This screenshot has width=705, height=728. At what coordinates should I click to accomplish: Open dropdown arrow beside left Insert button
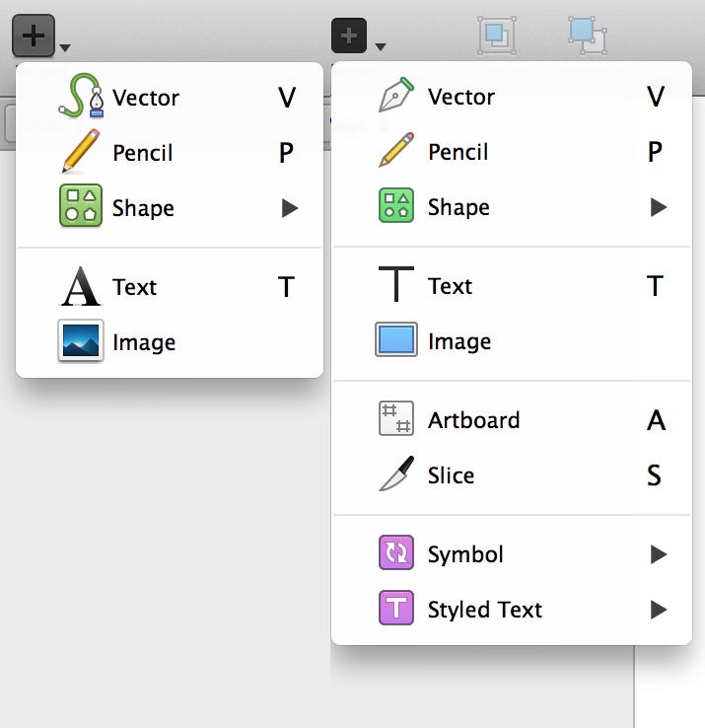(65, 47)
